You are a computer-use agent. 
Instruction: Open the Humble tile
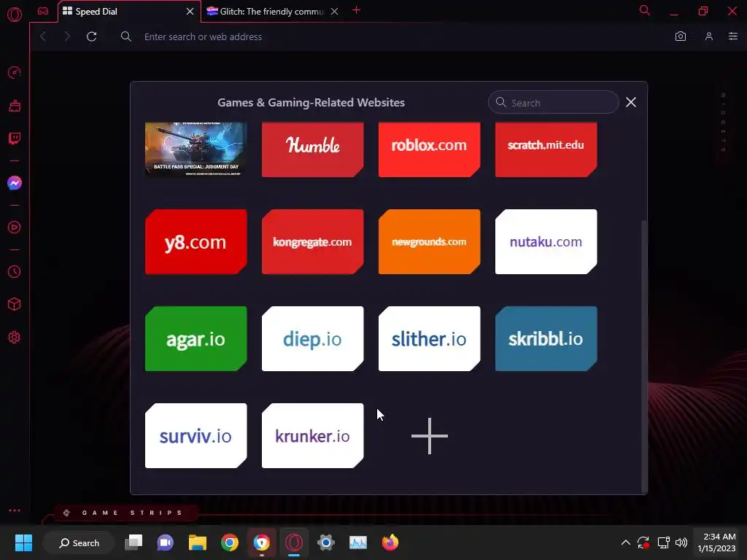click(x=312, y=149)
